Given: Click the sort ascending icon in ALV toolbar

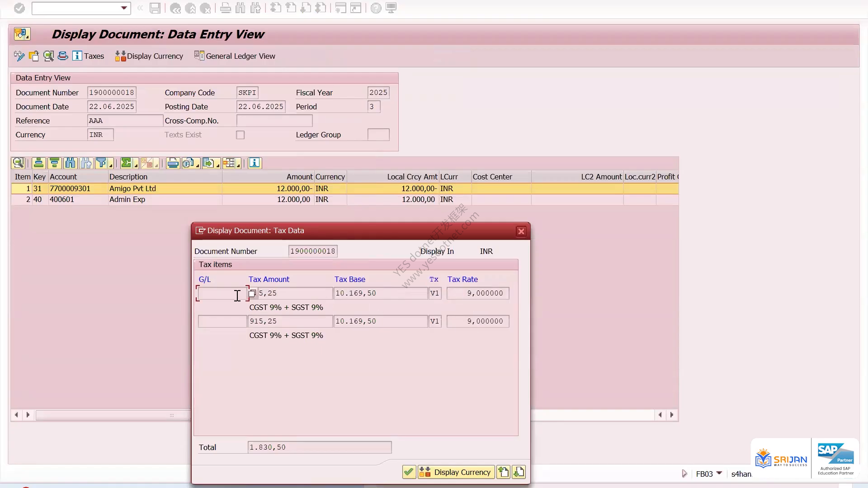Looking at the screenshot, I should coord(39,163).
